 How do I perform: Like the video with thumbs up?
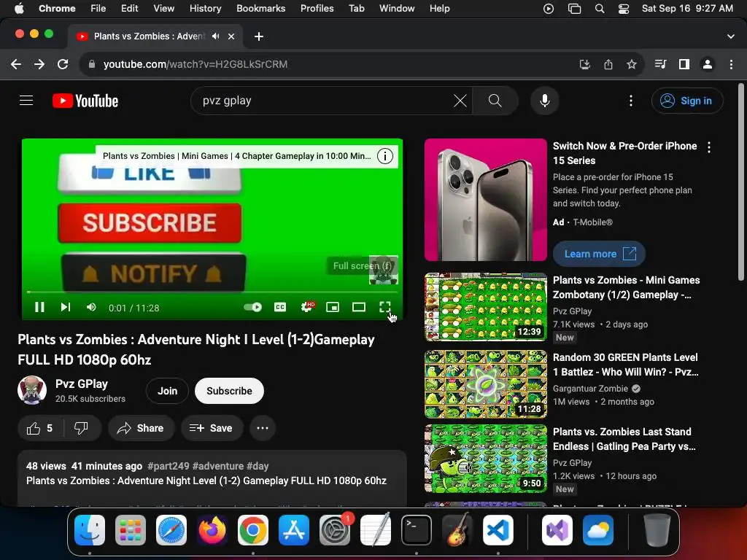click(x=40, y=428)
